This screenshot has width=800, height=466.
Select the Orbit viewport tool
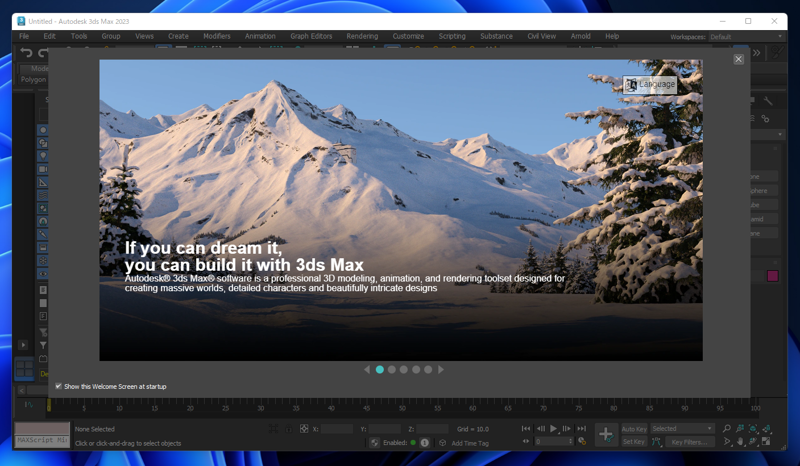[x=753, y=441]
